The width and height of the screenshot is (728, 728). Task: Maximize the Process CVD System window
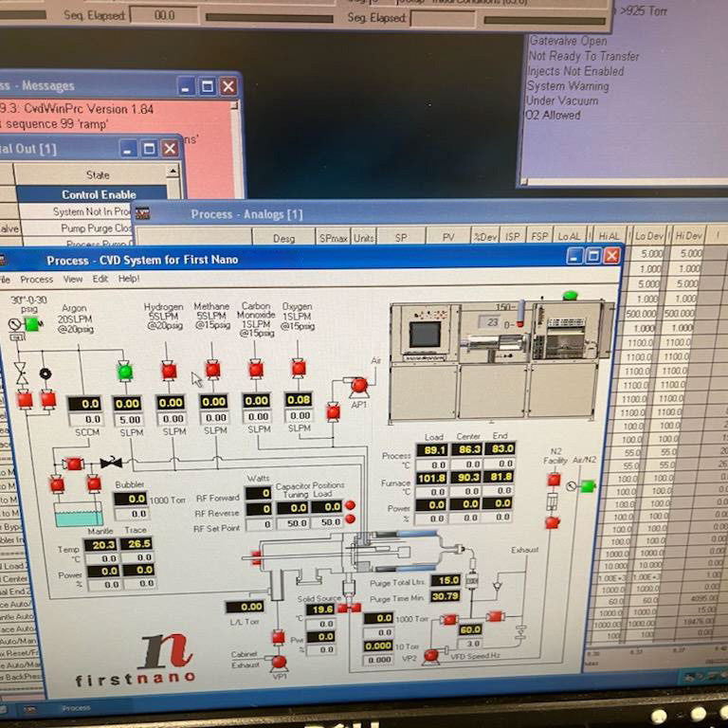(x=593, y=256)
